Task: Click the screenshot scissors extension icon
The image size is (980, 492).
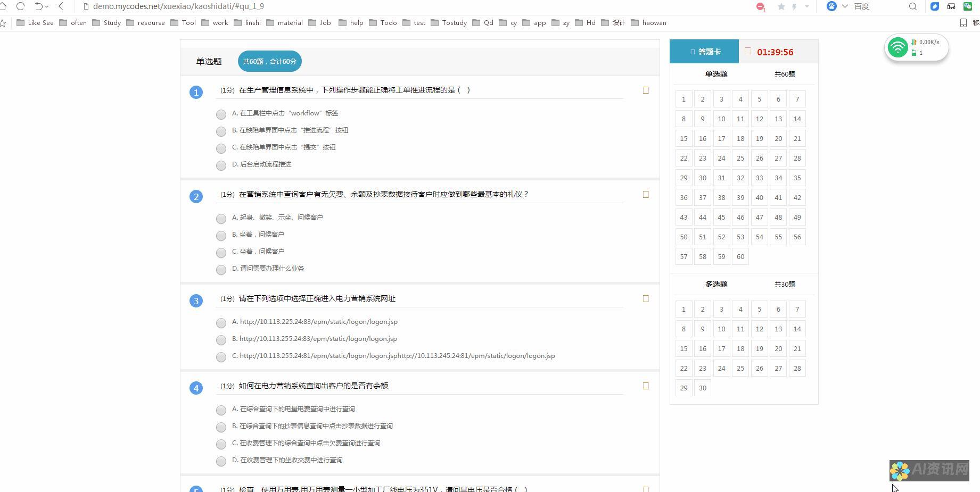Action: point(951,6)
